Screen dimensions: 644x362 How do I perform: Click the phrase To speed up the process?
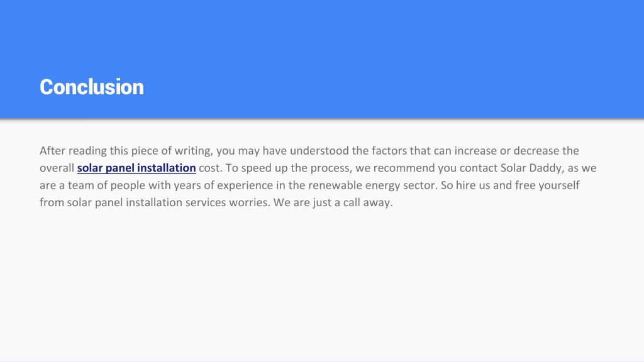point(289,168)
